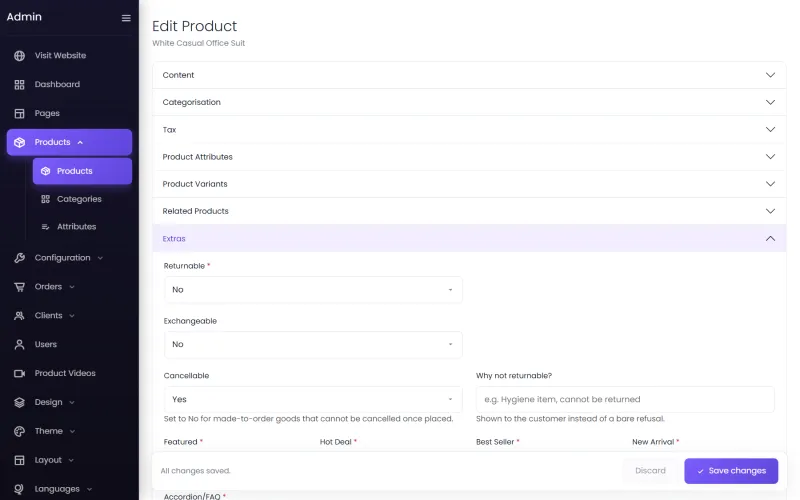The image size is (800, 500).
Task: Click the wrench icon for Configuration
Action: click(x=19, y=258)
